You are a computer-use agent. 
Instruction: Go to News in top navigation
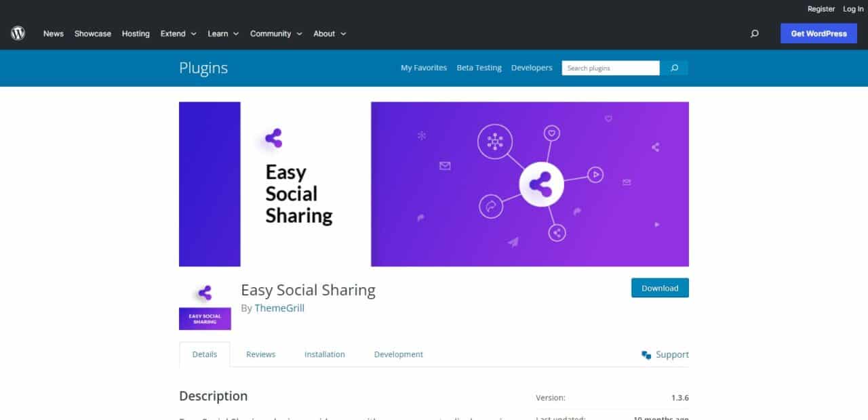click(54, 33)
